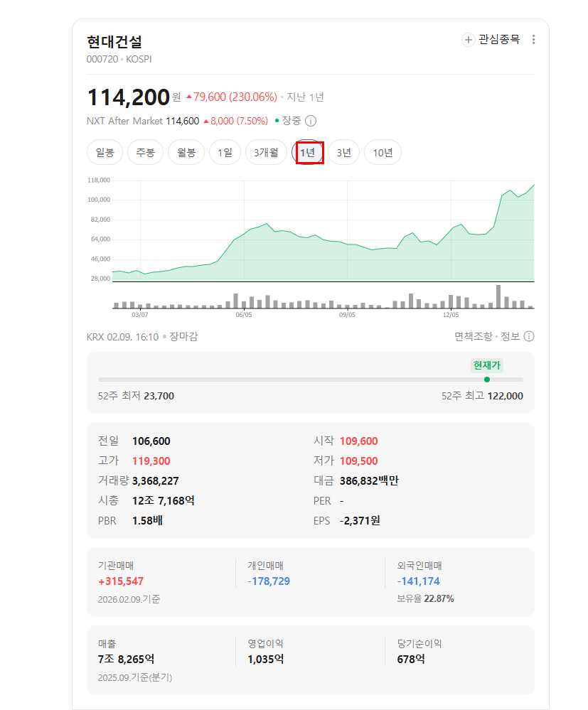Click the 현대건설 stock title

114,42
